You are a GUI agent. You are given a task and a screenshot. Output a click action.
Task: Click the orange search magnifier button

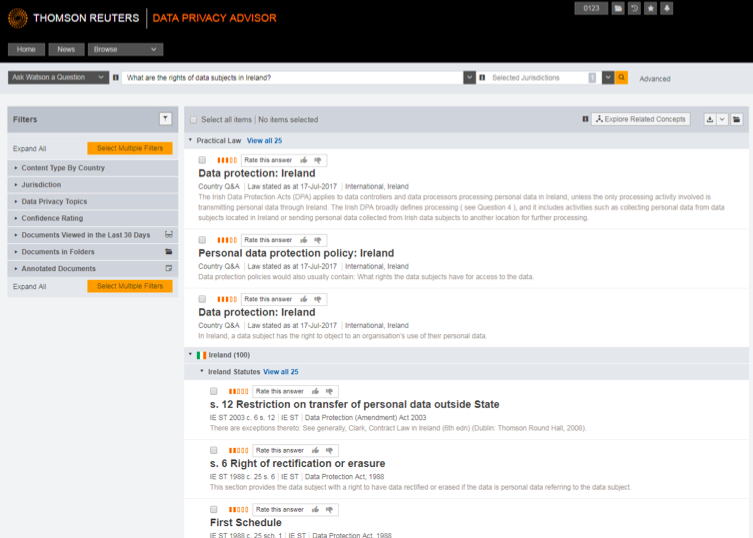621,78
